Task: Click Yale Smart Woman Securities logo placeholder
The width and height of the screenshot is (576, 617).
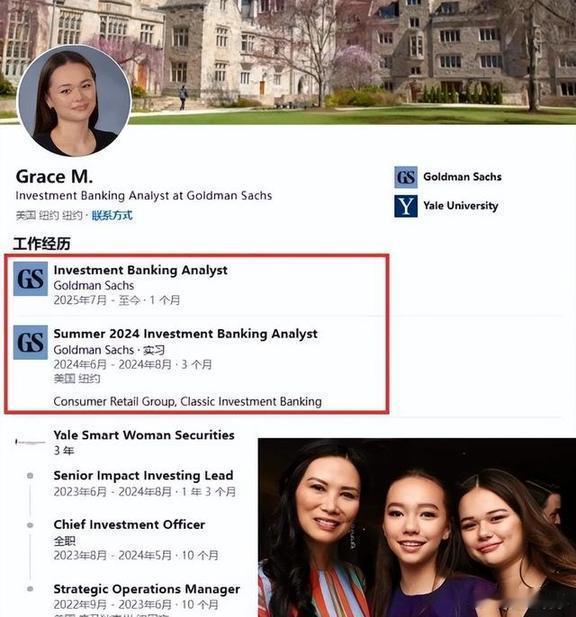Action: 30,442
